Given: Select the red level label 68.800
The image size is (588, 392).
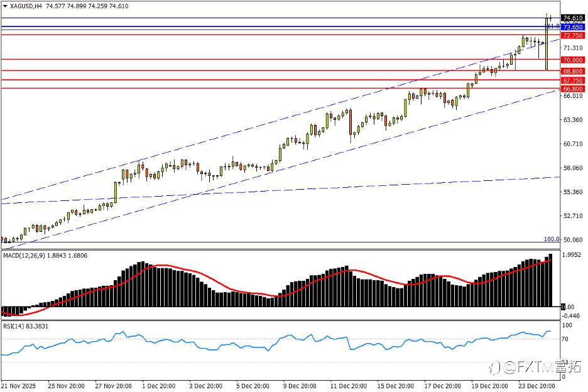Looking at the screenshot, I should pos(573,71).
